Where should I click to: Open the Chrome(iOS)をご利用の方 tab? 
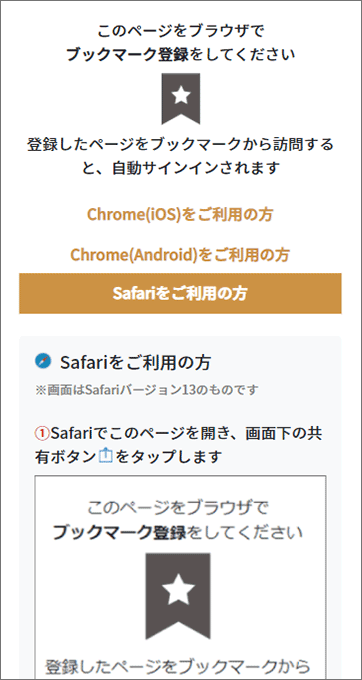pos(180,214)
